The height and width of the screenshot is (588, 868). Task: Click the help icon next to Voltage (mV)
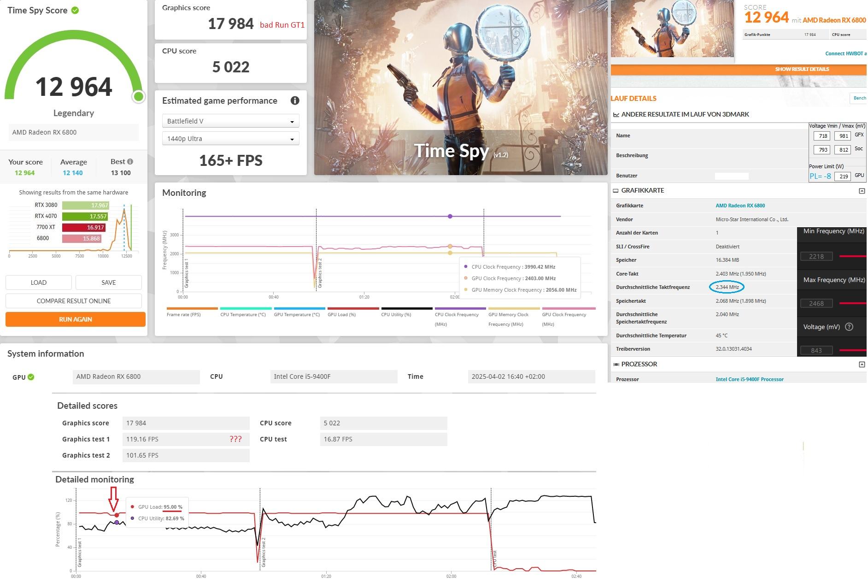click(849, 327)
